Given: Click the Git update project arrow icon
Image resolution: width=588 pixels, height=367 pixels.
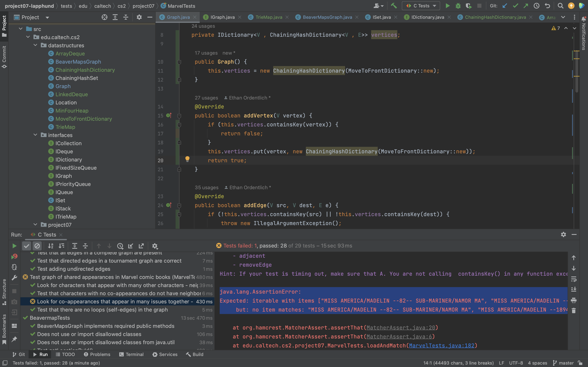Looking at the screenshot, I should 505,6.
